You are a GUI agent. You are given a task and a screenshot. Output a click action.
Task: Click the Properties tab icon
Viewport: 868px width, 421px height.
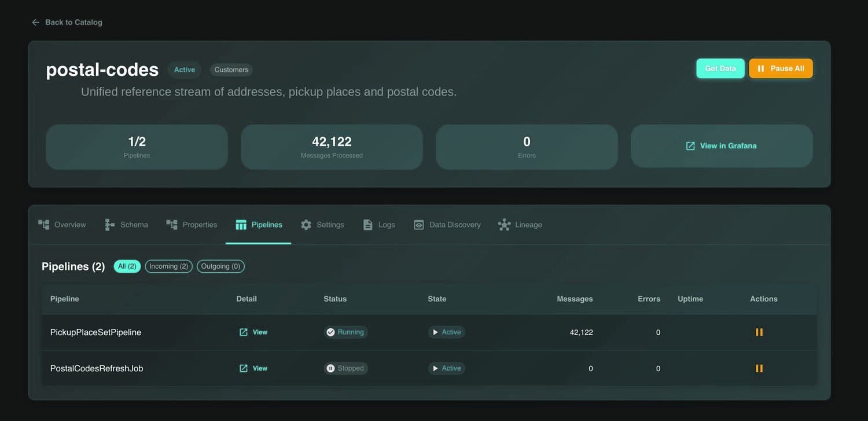[172, 225]
